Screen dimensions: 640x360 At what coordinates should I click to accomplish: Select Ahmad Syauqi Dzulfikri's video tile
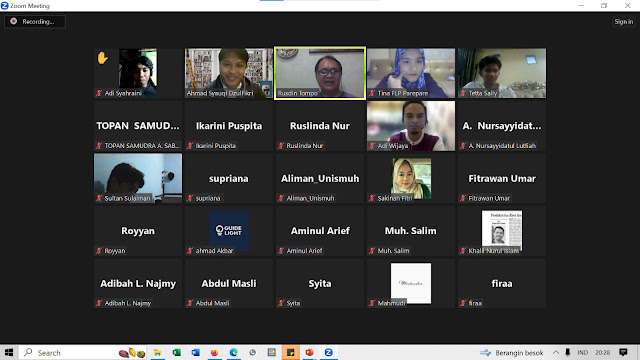coord(229,73)
